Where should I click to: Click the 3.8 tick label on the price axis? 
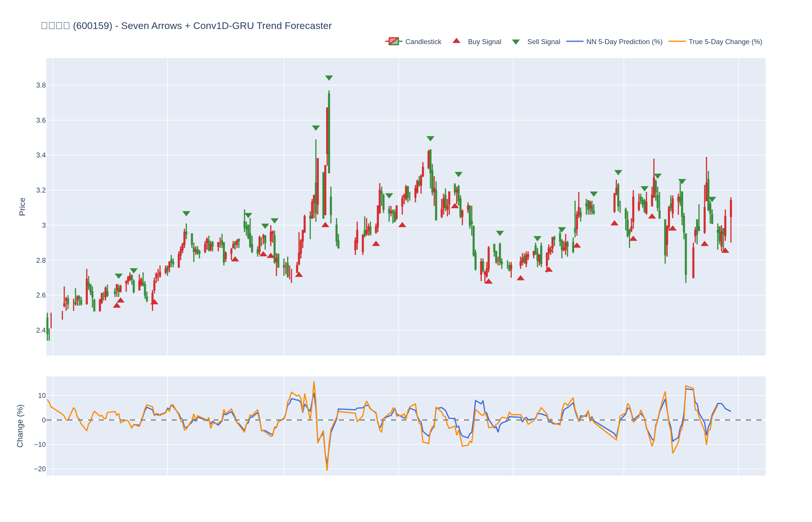tap(41, 86)
